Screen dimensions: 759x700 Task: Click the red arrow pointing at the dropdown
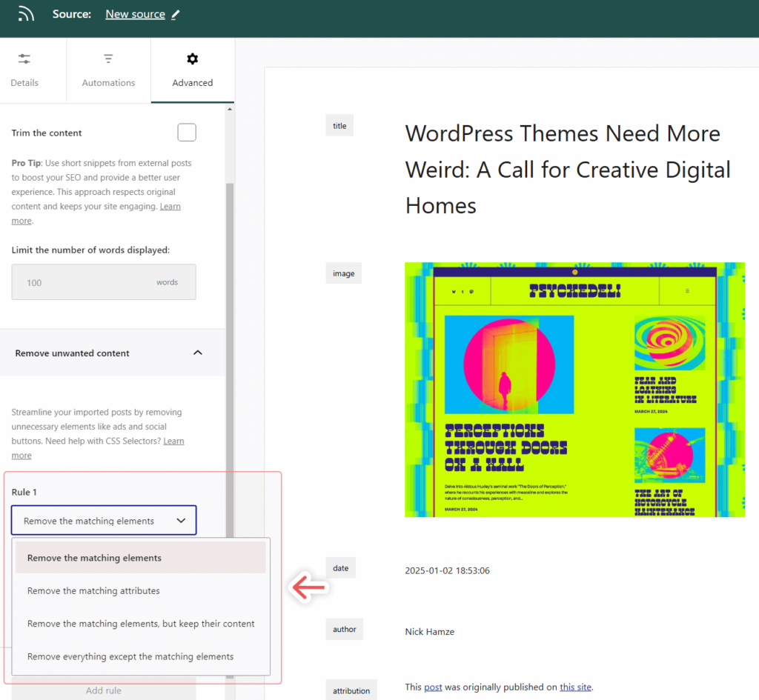point(307,587)
